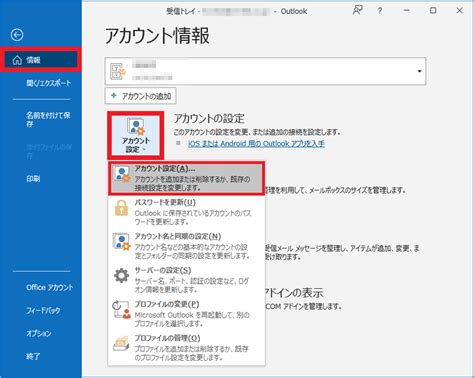
Task: Maximize the Outlook window
Action: pyautogui.click(x=433, y=10)
